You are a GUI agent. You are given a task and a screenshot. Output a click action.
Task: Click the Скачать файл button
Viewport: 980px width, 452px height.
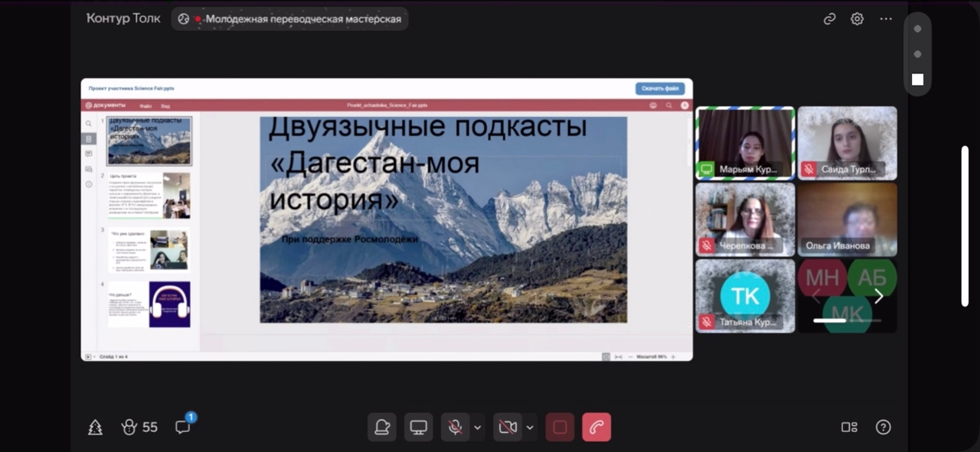(x=660, y=89)
